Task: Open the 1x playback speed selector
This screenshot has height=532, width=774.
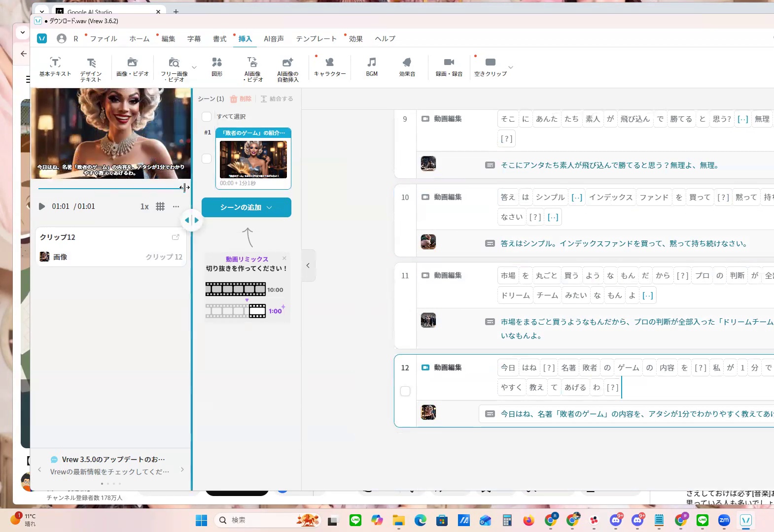Action: coord(144,206)
